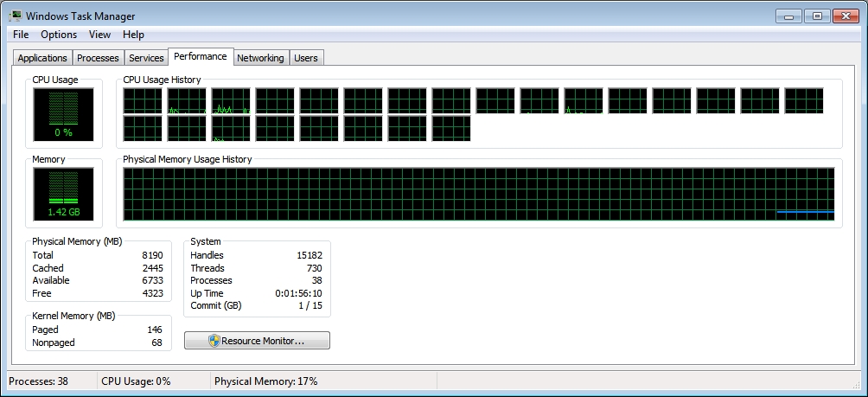Switch to the Users tab
This screenshot has height=397, width=868.
click(x=306, y=58)
